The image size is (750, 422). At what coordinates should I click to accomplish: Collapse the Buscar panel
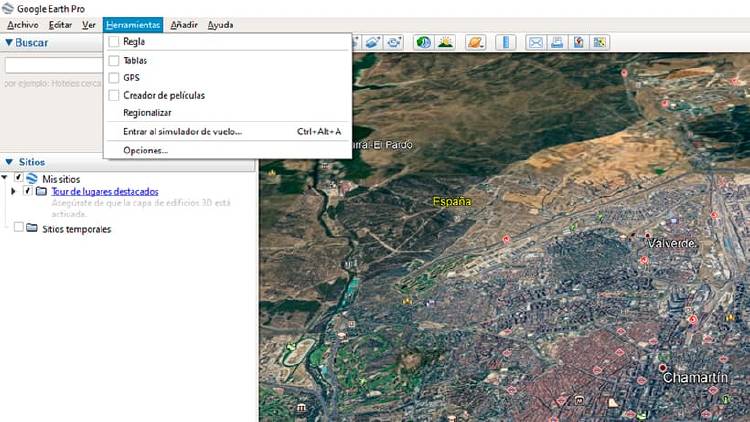point(9,43)
